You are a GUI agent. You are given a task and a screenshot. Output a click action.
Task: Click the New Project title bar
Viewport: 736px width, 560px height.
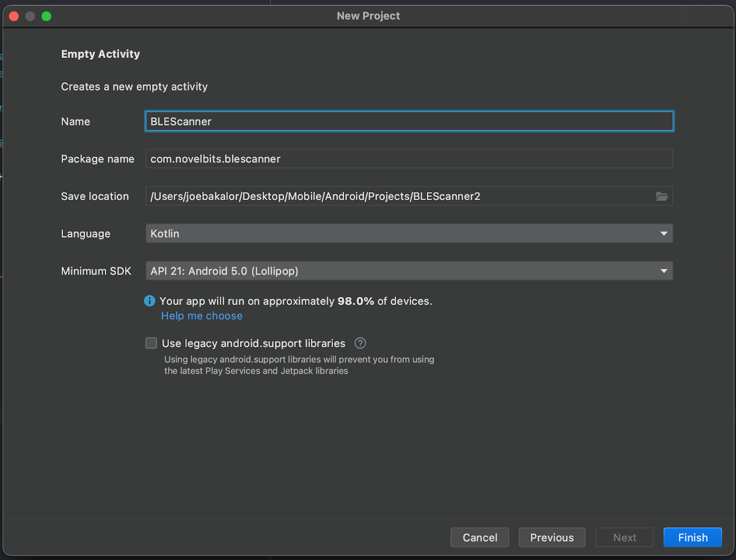368,16
